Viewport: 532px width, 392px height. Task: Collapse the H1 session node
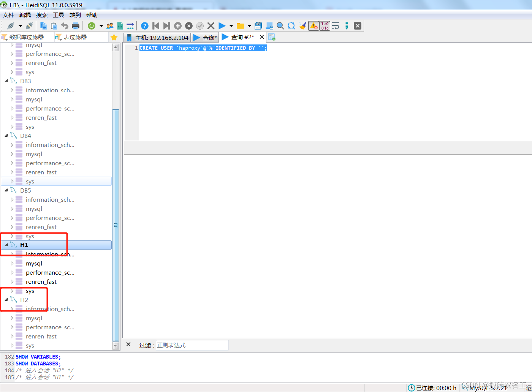6,245
